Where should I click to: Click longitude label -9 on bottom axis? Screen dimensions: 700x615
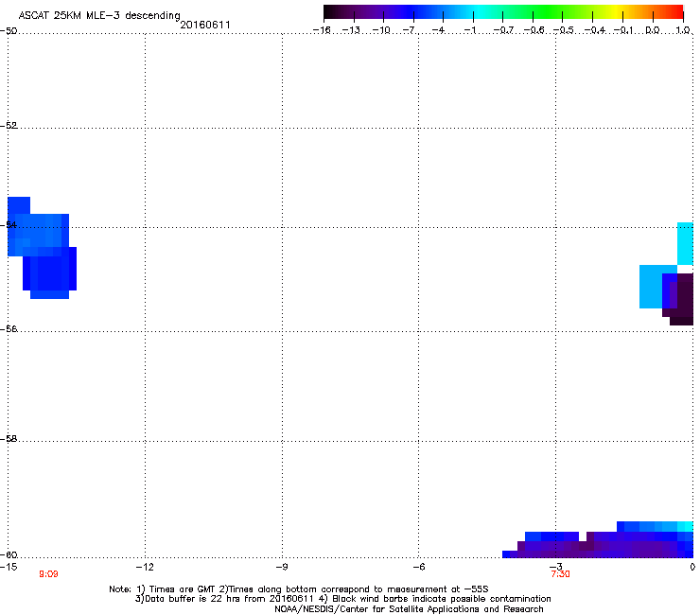pyautogui.click(x=281, y=567)
